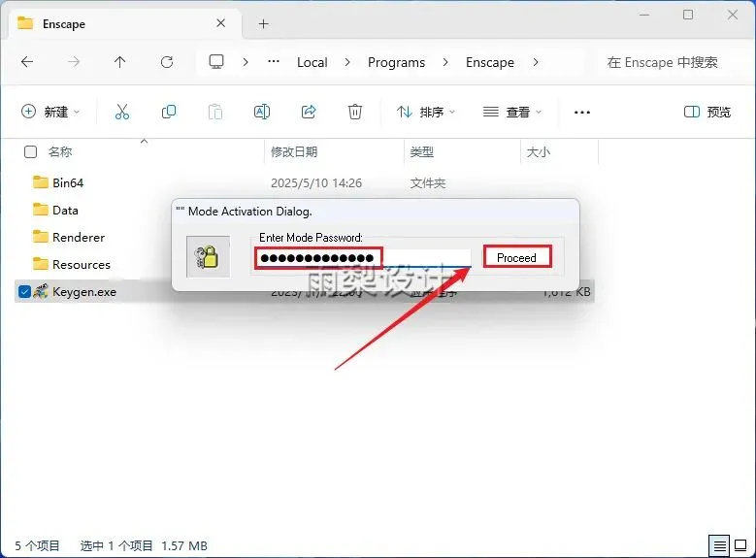Close the Enscape tab
This screenshot has width=756, height=558.
tap(221, 23)
